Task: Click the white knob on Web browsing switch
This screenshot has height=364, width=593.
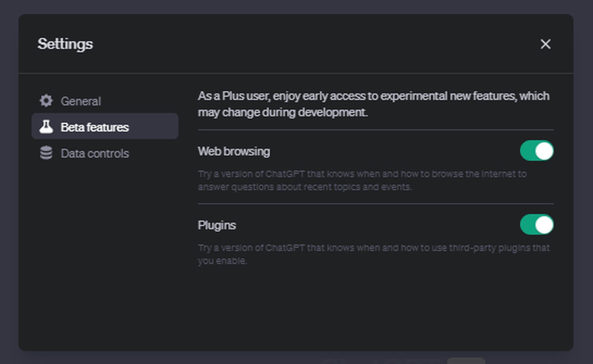Action: (544, 151)
